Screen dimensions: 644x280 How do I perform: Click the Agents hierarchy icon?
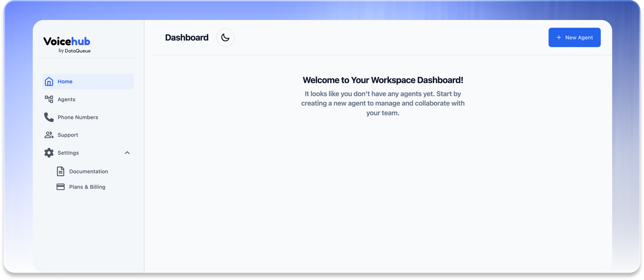point(49,99)
